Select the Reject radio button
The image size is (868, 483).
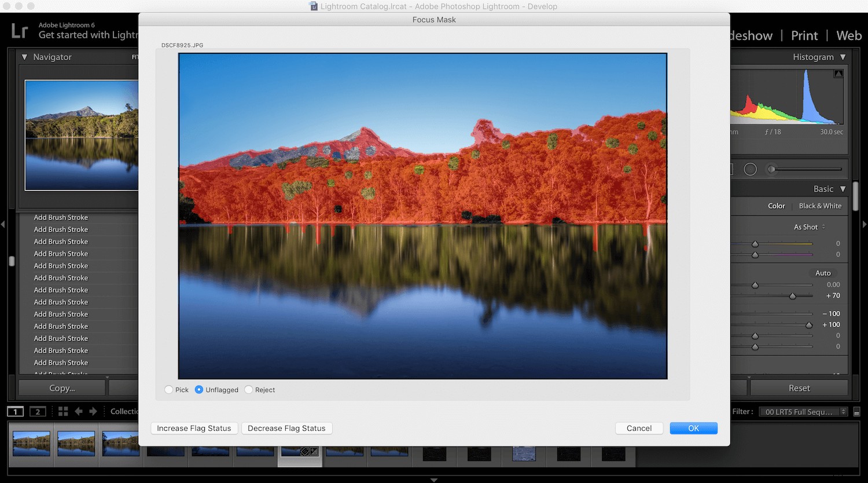[x=249, y=390]
